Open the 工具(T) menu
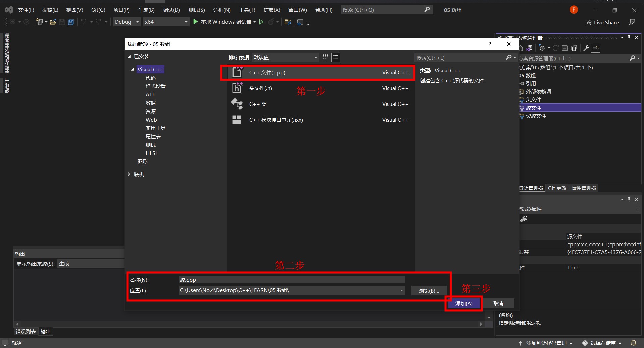 pos(247,10)
